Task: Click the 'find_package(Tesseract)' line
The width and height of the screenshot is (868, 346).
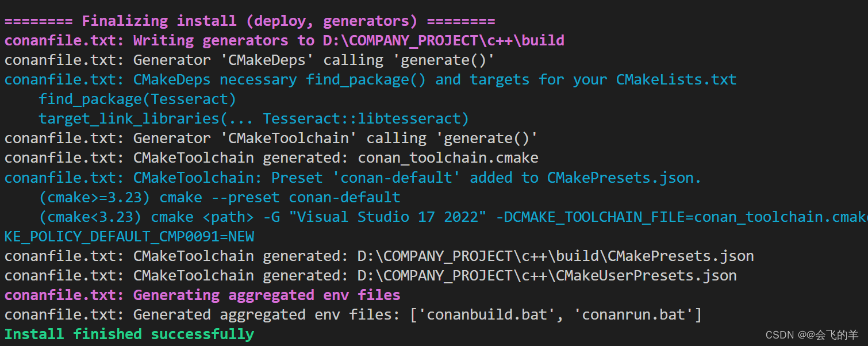Action: click(137, 99)
